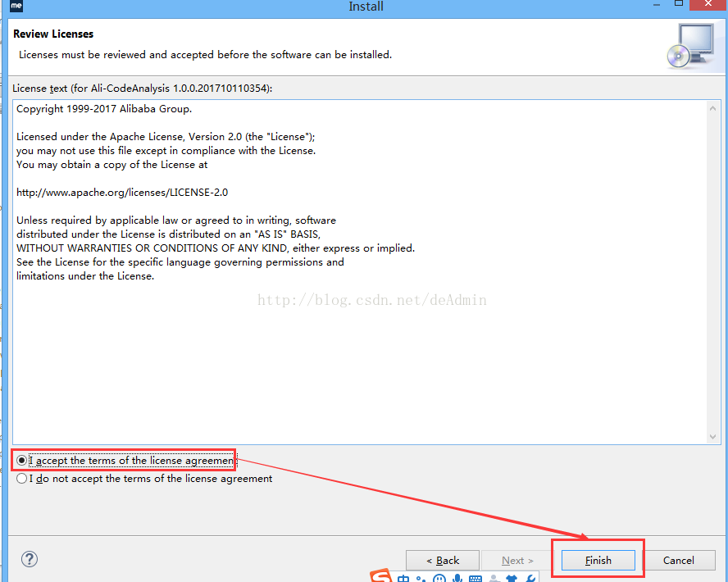
Task: Toggle Chinese input mode icon in Sogou bar
Action: click(x=403, y=578)
